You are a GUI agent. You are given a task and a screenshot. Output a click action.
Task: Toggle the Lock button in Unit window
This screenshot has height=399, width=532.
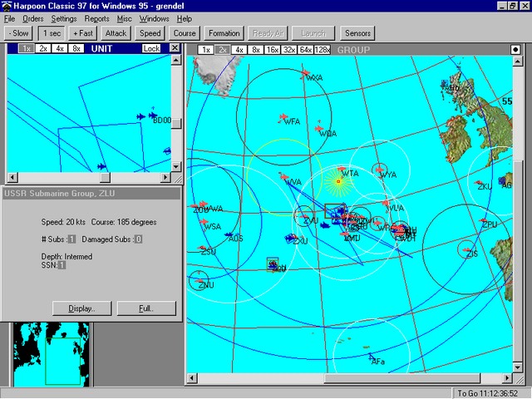click(x=151, y=49)
